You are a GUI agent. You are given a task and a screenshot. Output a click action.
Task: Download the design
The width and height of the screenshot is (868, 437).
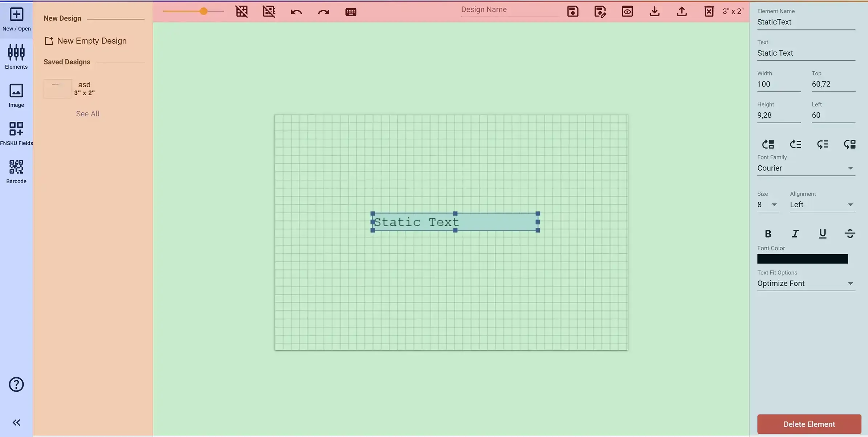click(x=654, y=11)
